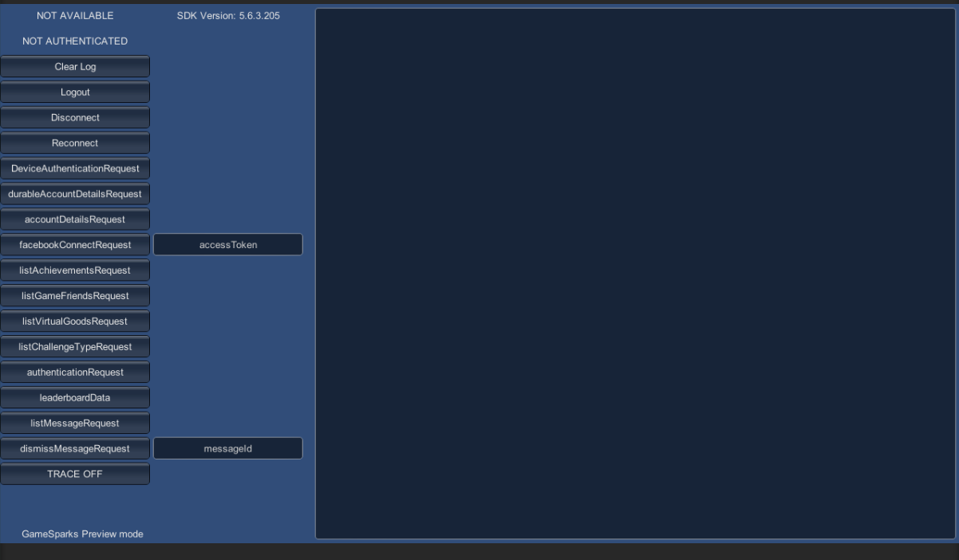The width and height of the screenshot is (959, 560).
Task: Toggle the TRACE OFF setting
Action: pos(76,473)
